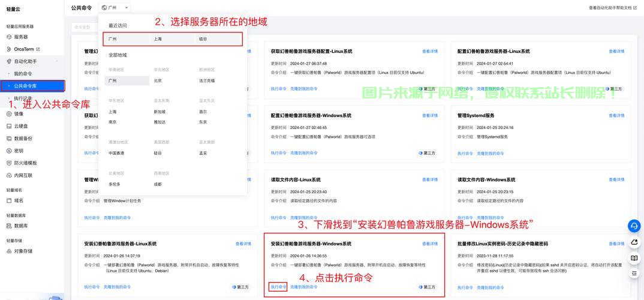Select 法兰克福 region
The height and width of the screenshot is (300, 644).
tap(207, 80)
